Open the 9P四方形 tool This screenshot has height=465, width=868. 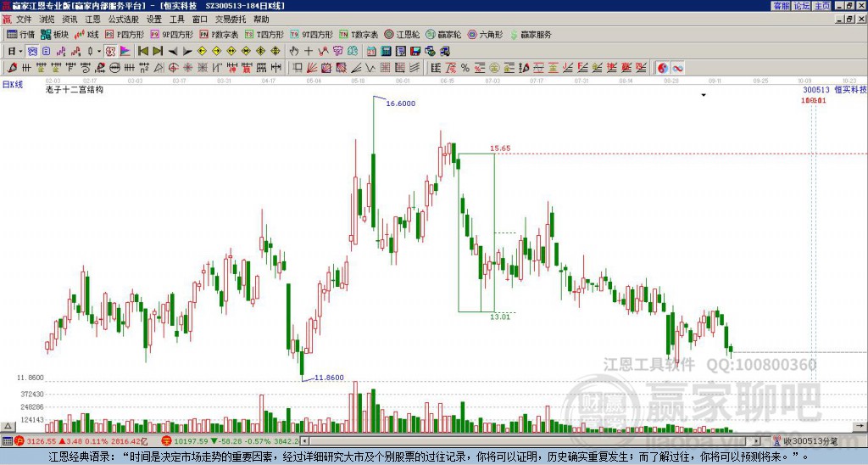(171, 34)
